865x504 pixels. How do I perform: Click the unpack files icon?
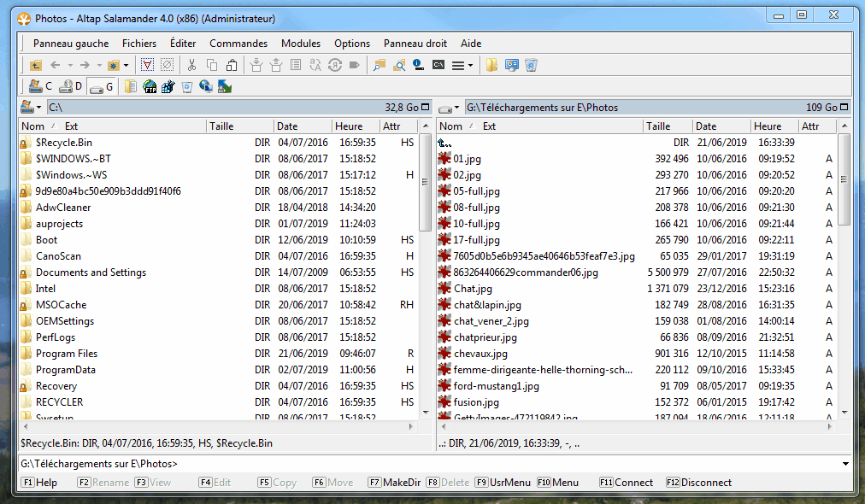[276, 65]
